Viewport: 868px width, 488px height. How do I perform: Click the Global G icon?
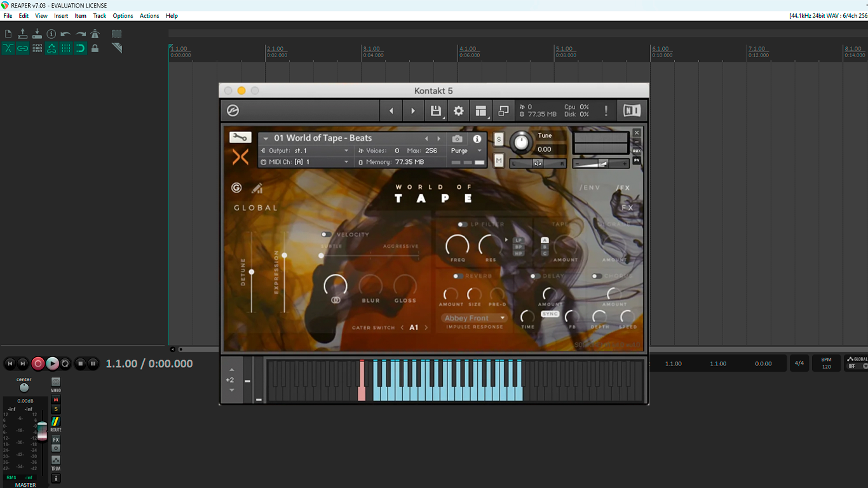tap(236, 187)
